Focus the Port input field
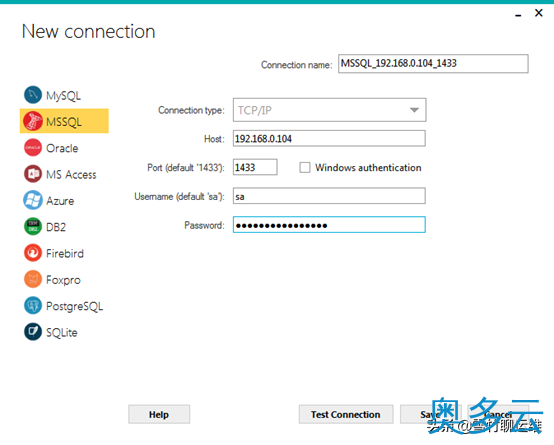Screen dimensions: 554x445 tap(255, 167)
